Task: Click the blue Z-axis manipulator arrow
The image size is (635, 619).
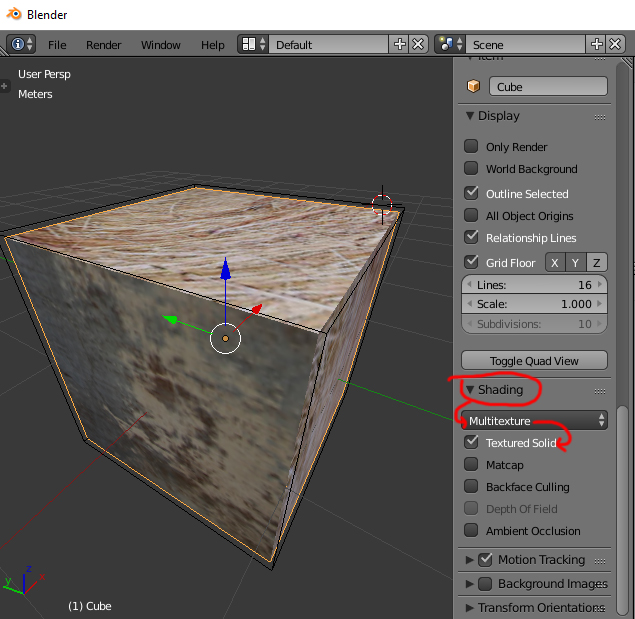Action: [x=226, y=269]
